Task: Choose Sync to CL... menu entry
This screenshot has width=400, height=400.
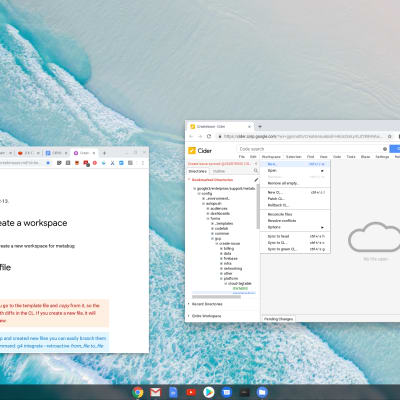Action: click(x=295, y=243)
